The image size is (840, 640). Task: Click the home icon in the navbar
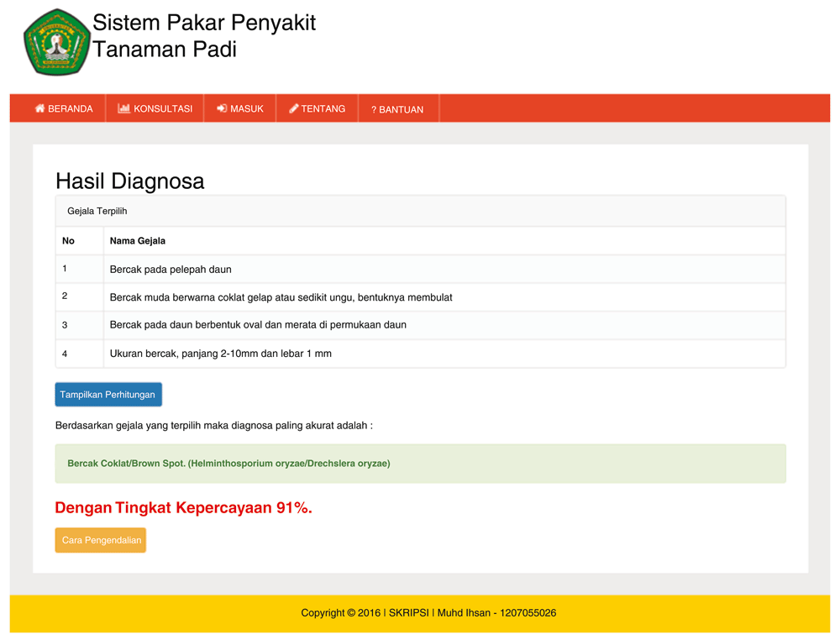pyautogui.click(x=39, y=108)
